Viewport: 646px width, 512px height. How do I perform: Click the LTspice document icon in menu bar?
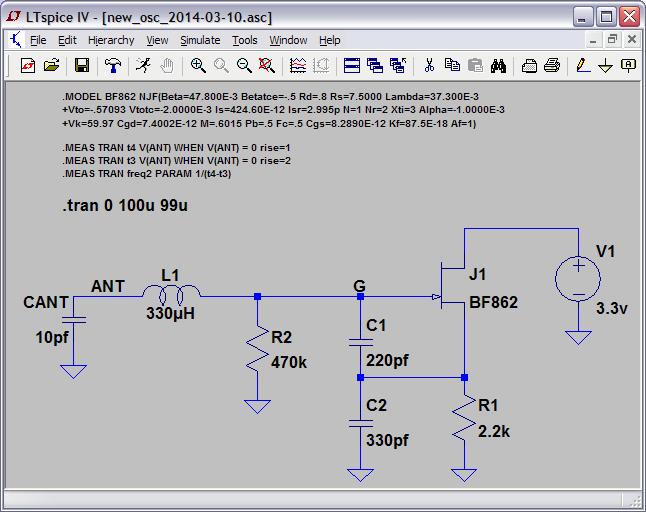tap(16, 40)
